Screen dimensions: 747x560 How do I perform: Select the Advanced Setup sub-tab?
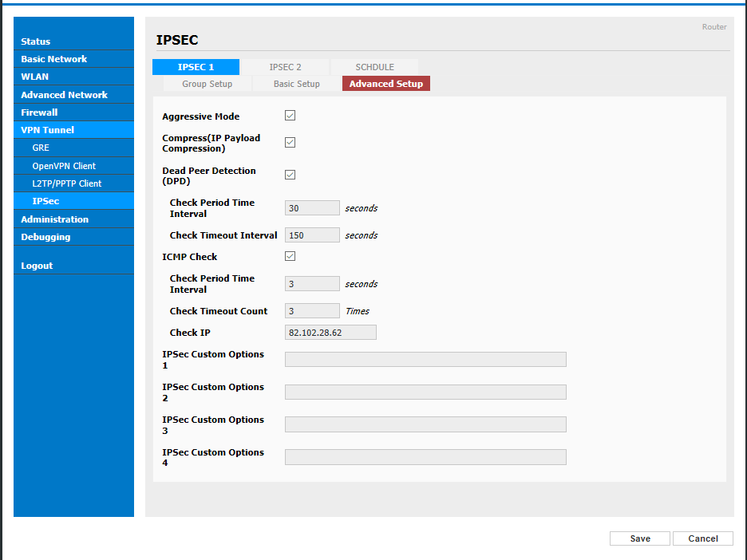[x=386, y=84]
